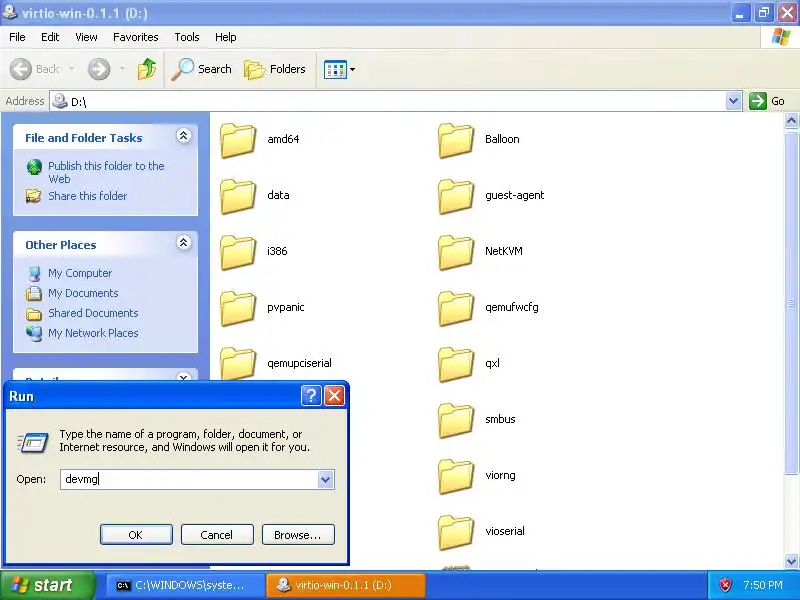Open the Favorites menu
800x600 pixels.
pos(136,37)
